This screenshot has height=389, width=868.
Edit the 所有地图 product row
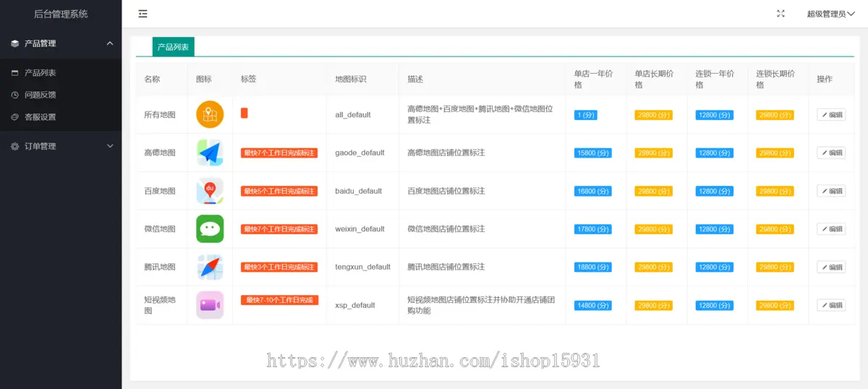831,114
